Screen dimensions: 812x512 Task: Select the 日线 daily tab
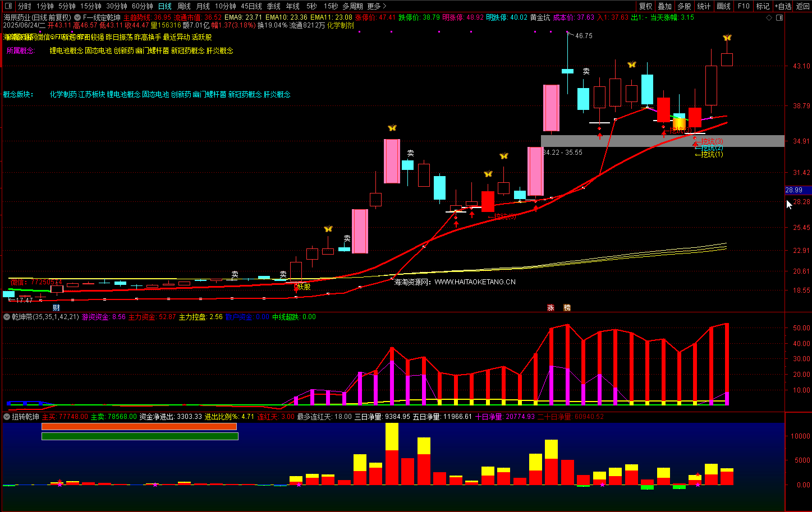(165, 6)
